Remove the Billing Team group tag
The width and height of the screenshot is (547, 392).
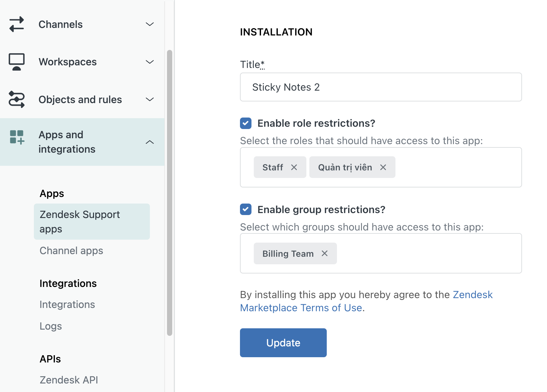coord(324,253)
